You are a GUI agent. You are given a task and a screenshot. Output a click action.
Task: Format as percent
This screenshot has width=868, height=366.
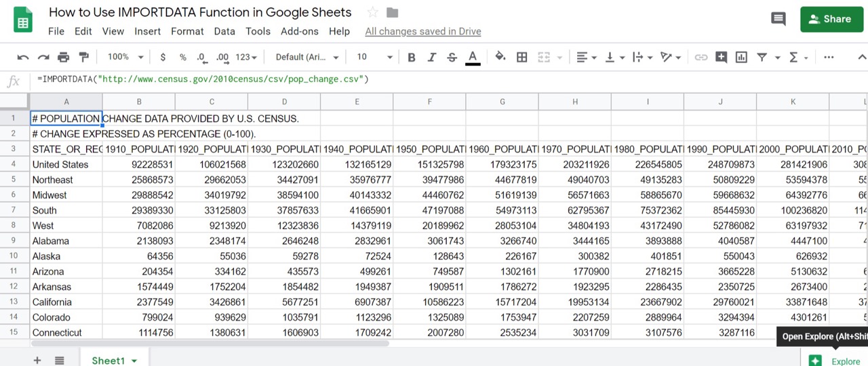[183, 58]
